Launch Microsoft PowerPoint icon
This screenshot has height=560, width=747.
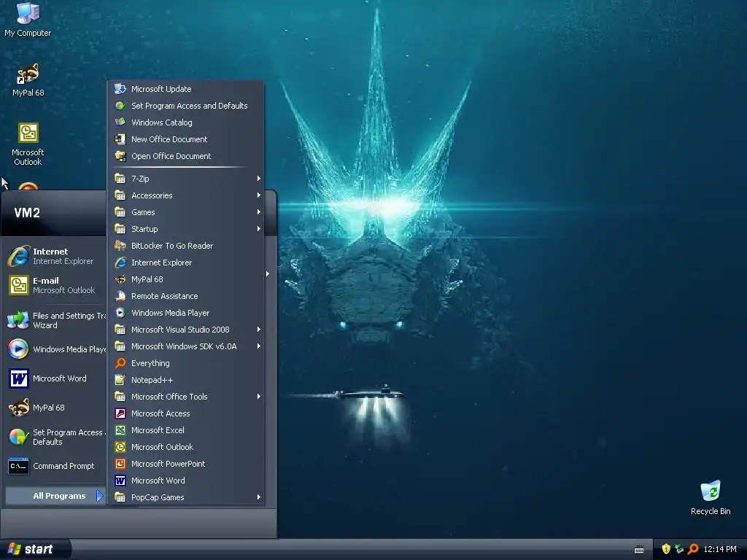(120, 463)
